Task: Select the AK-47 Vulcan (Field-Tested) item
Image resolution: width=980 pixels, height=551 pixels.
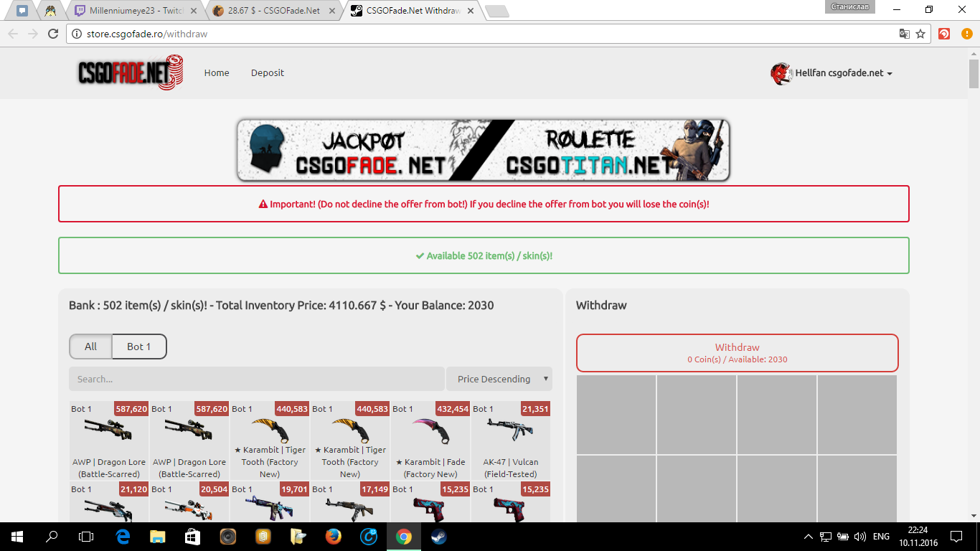Action: (511, 441)
